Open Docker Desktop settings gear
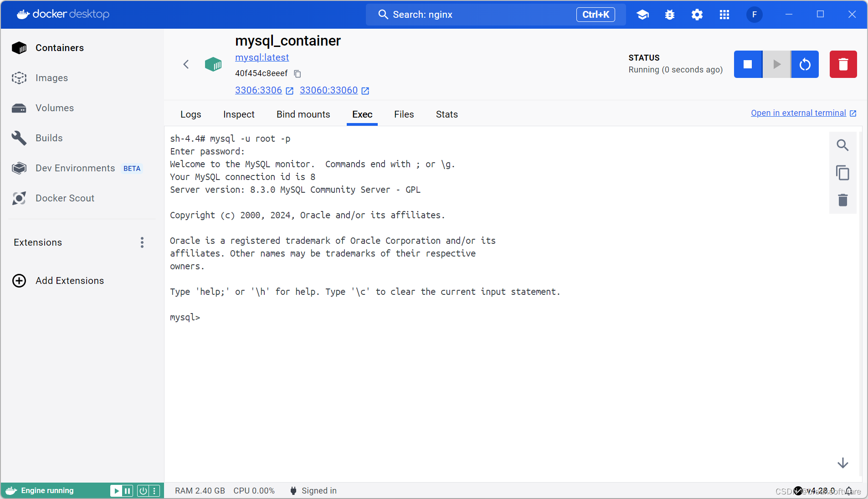The height and width of the screenshot is (499, 868). tap(697, 15)
